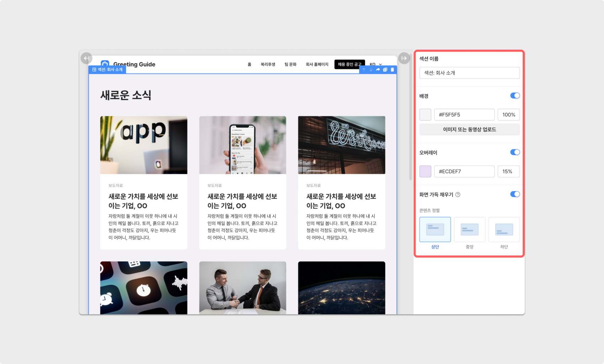The width and height of the screenshot is (604, 364).
Task: Click the overlay 15% opacity field
Action: (x=508, y=171)
